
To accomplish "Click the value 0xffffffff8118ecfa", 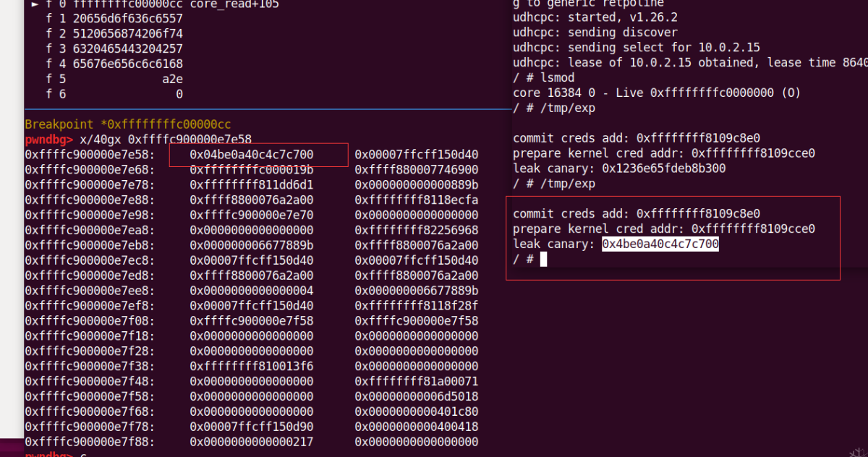I will coord(417,200).
